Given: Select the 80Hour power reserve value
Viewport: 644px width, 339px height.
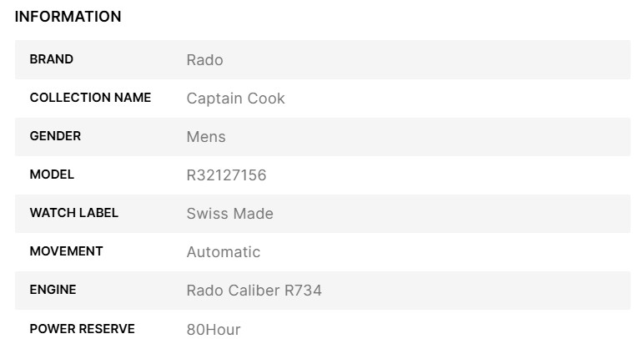Looking at the screenshot, I should click(213, 330).
